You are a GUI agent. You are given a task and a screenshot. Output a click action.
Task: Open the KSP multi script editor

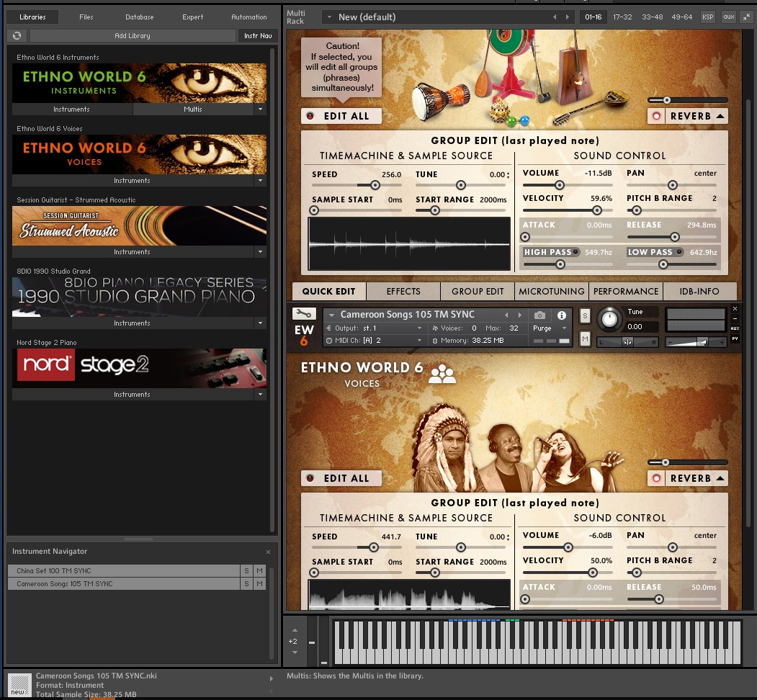(x=708, y=17)
